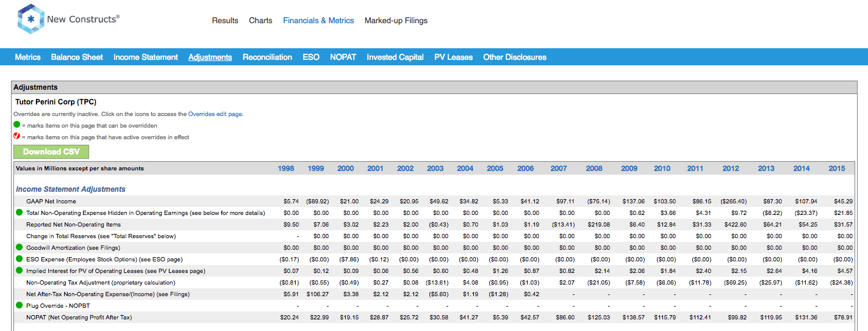The image size is (868, 331).
Task: Click NOPAT (Net Operating Profit After Tax) label
Action: 79,318
